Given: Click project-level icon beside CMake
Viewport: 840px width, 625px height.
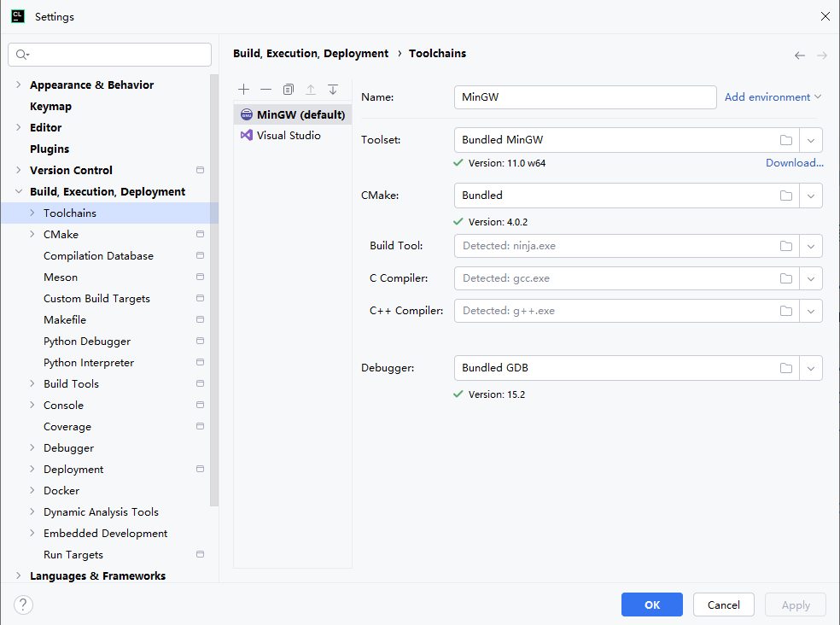Looking at the screenshot, I should click(200, 234).
